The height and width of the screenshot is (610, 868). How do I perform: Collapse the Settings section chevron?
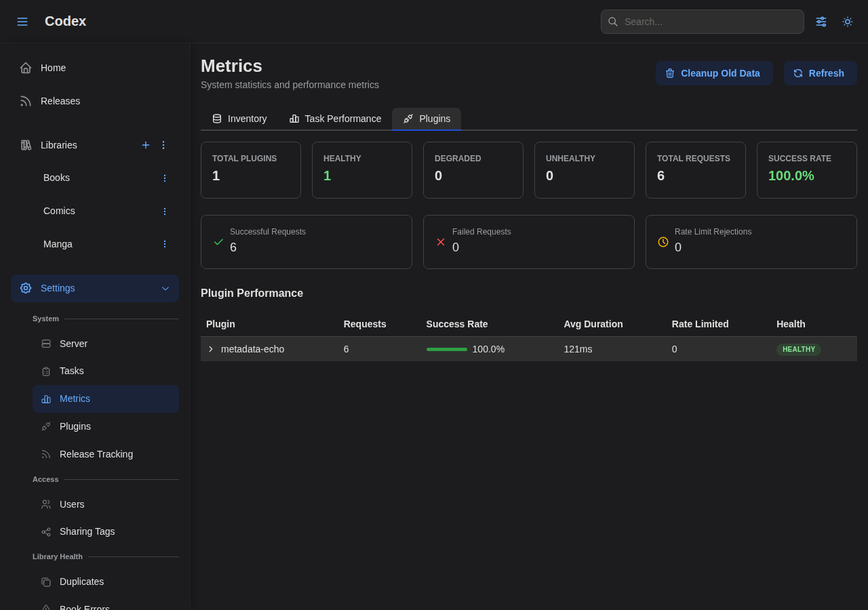tap(165, 288)
